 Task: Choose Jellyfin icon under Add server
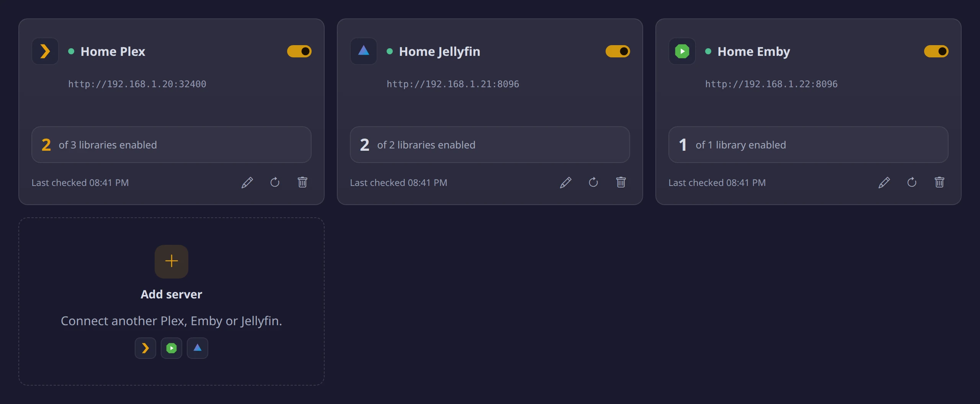point(198,348)
